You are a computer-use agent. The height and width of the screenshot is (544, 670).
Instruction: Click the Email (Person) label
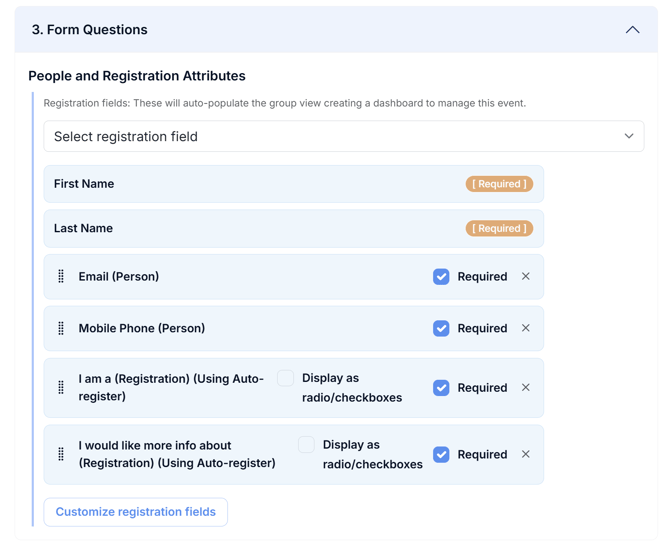pos(119,276)
